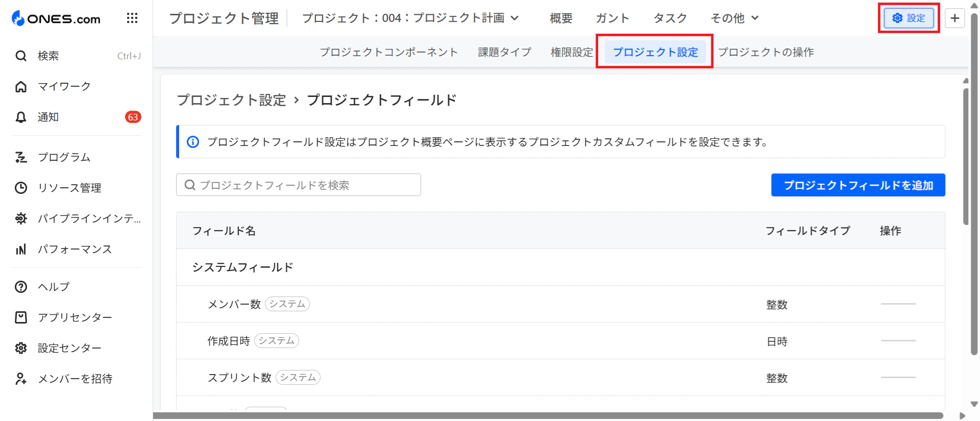Click メンバーを招待 link
This screenshot has height=421, width=980.
[x=75, y=379]
